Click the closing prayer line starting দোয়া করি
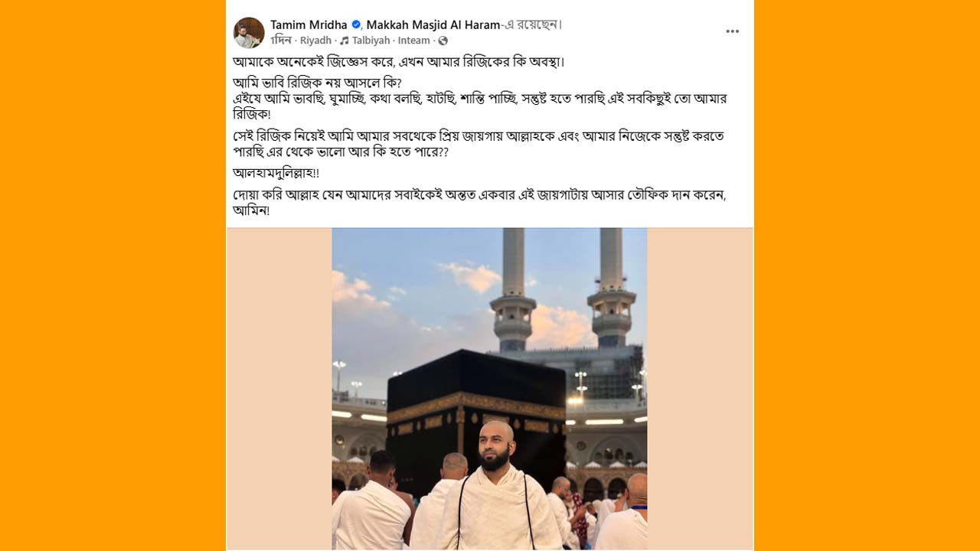 tap(479, 202)
